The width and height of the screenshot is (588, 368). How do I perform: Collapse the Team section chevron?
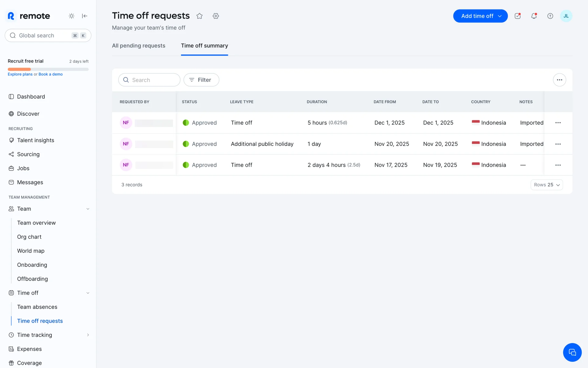click(x=88, y=209)
